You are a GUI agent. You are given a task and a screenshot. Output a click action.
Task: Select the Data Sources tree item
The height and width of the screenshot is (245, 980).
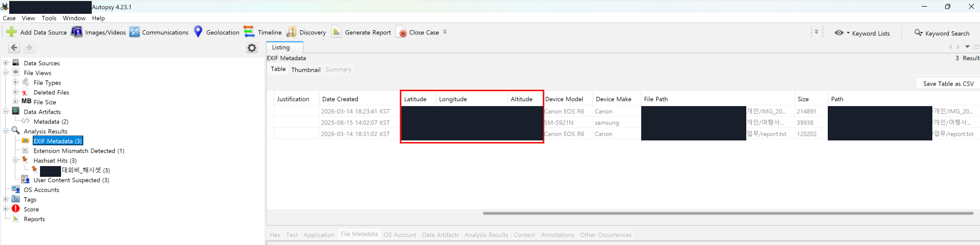point(42,63)
